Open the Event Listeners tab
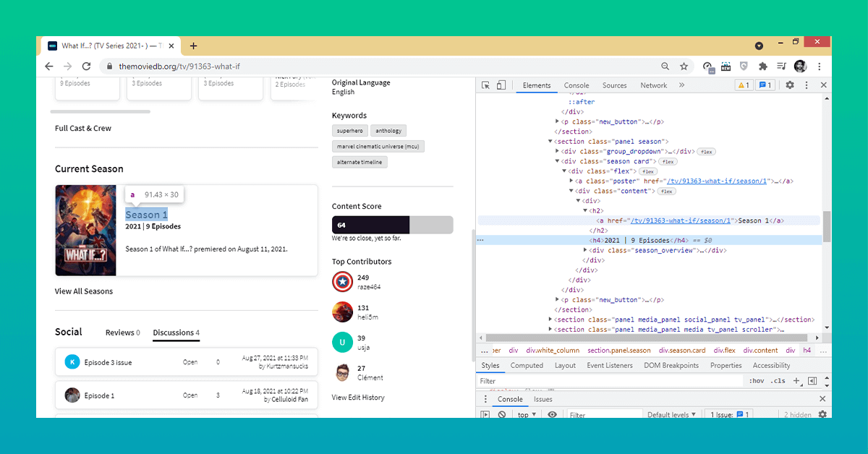 pyautogui.click(x=610, y=365)
